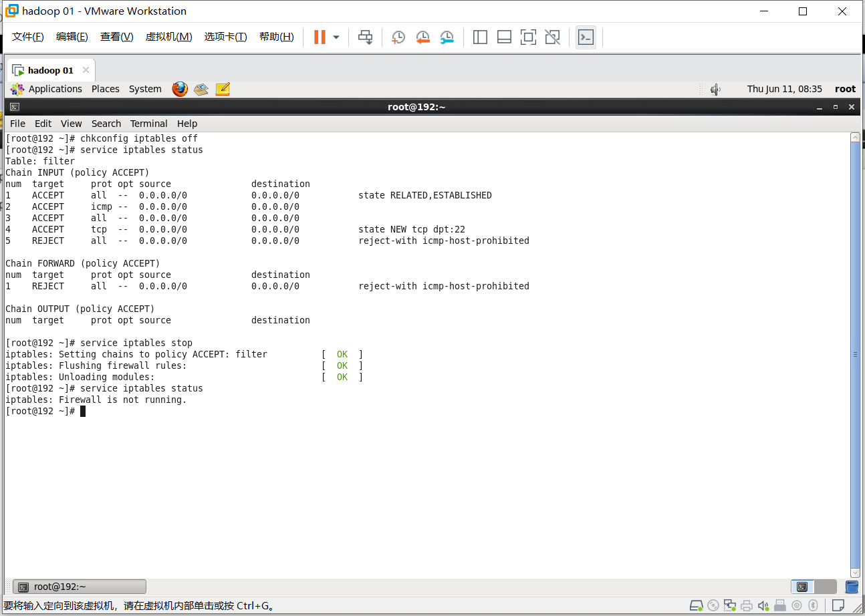Open the message log note icon
Image resolution: width=865 pixels, height=616 pixels.
pyautogui.click(x=838, y=605)
